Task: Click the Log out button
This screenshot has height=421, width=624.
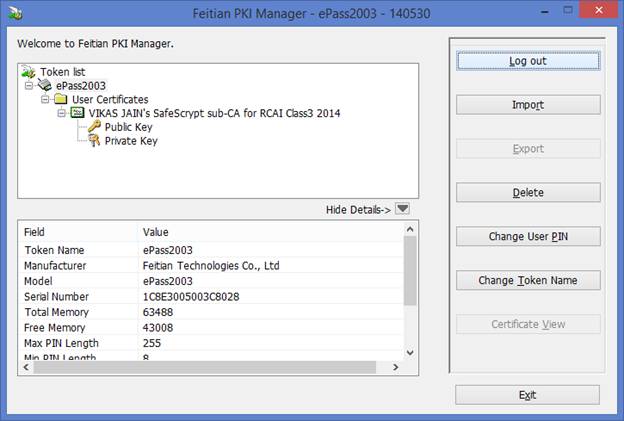Action: coord(528,61)
